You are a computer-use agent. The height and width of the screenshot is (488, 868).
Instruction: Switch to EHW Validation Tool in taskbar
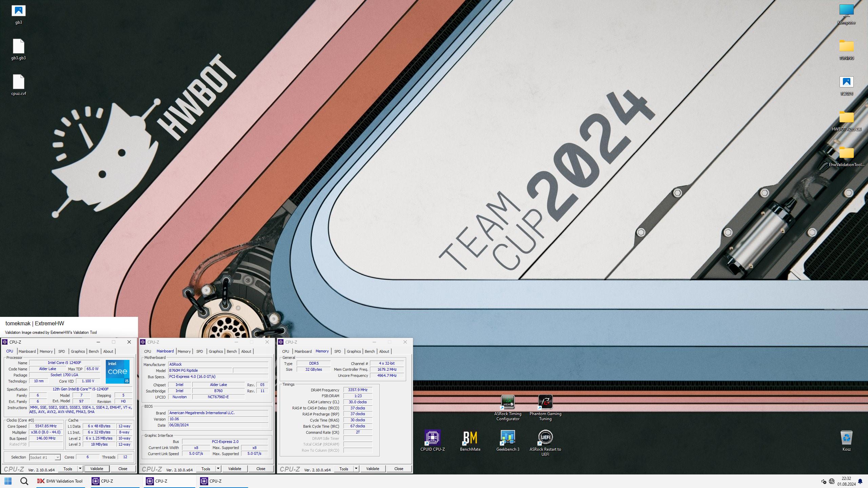pos(60,481)
